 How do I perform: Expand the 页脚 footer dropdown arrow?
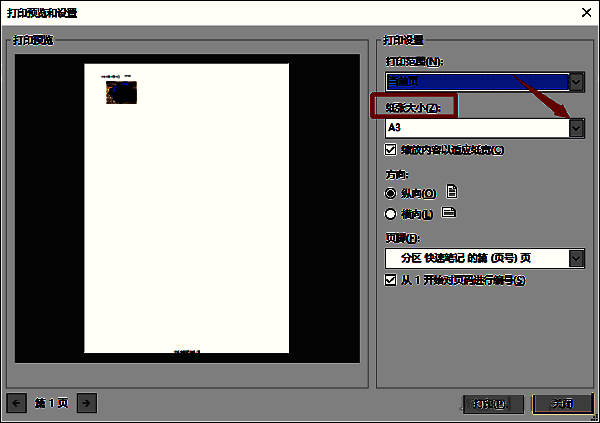coord(576,259)
